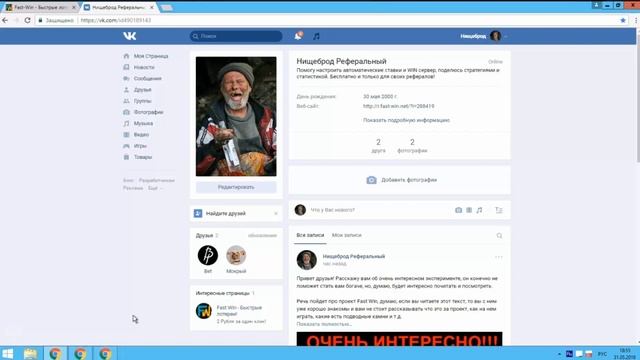Click the article icon at right of post box
This screenshot has height=360, width=640.
coord(499,210)
